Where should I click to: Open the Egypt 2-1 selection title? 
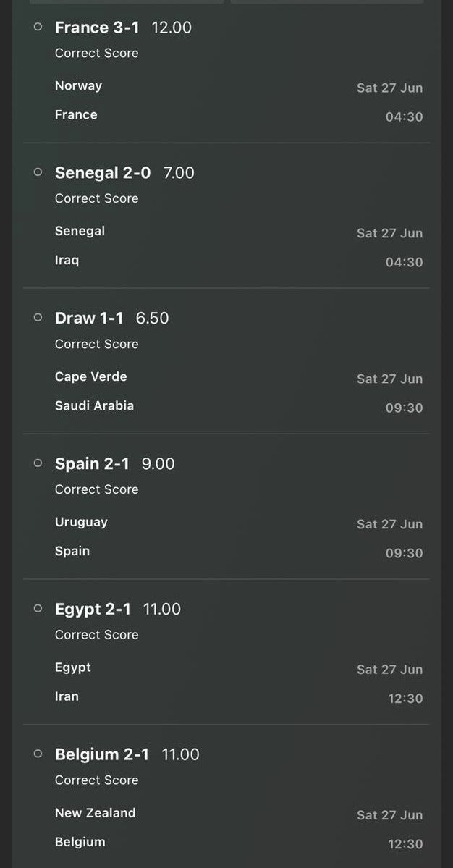pos(93,609)
